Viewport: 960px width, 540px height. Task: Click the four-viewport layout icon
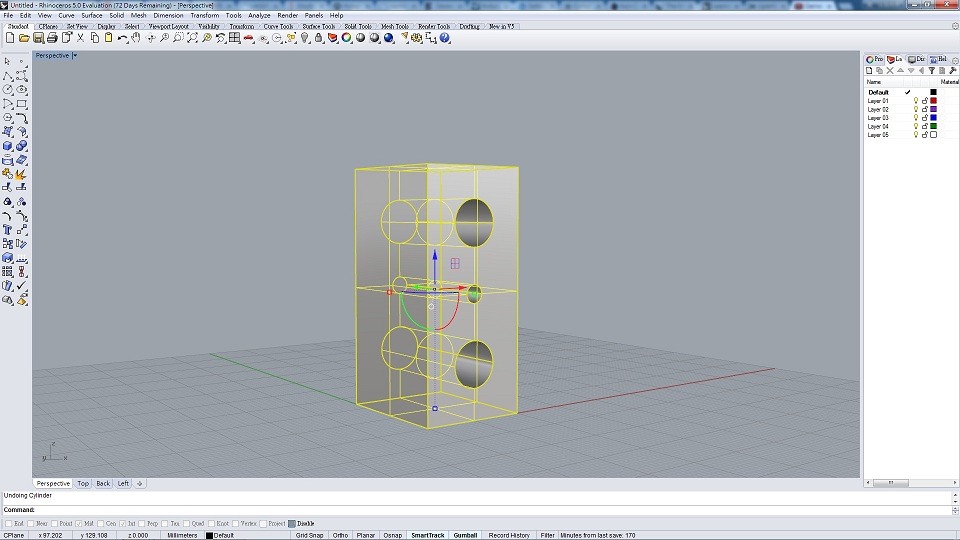(x=234, y=38)
